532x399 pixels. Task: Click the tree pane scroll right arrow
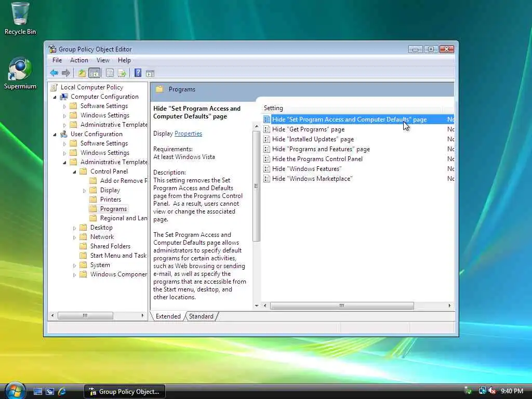click(x=142, y=315)
